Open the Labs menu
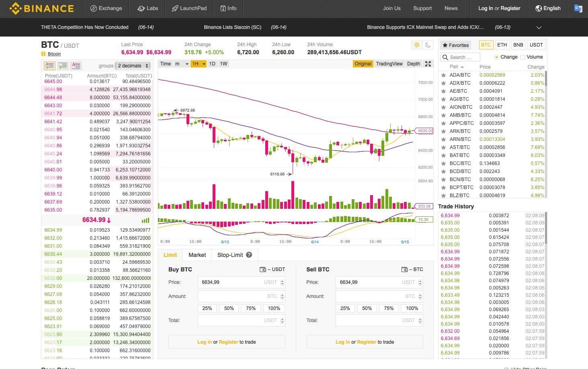Image resolution: width=588 pixels, height=369 pixels. (148, 8)
